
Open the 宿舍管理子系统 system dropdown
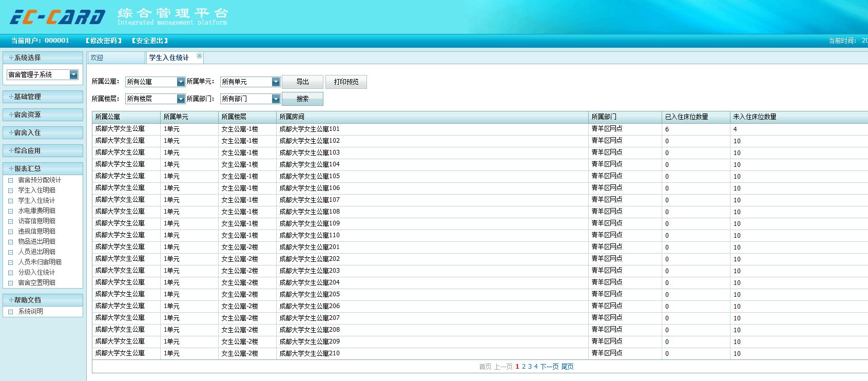(x=73, y=75)
